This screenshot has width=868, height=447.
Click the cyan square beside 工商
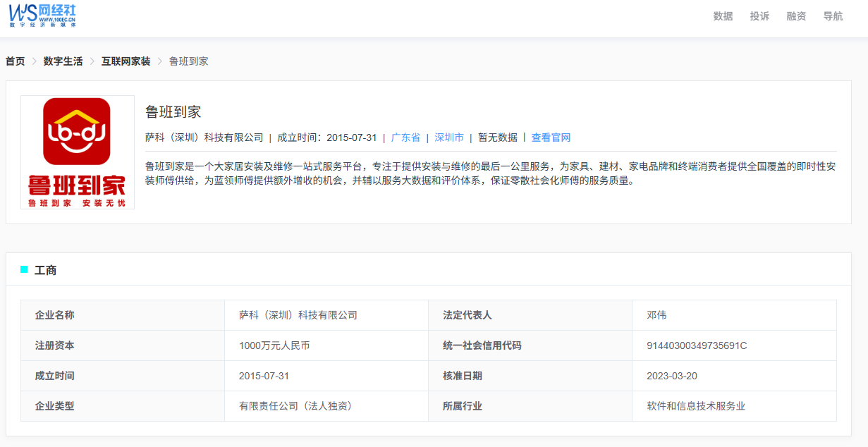pos(24,269)
